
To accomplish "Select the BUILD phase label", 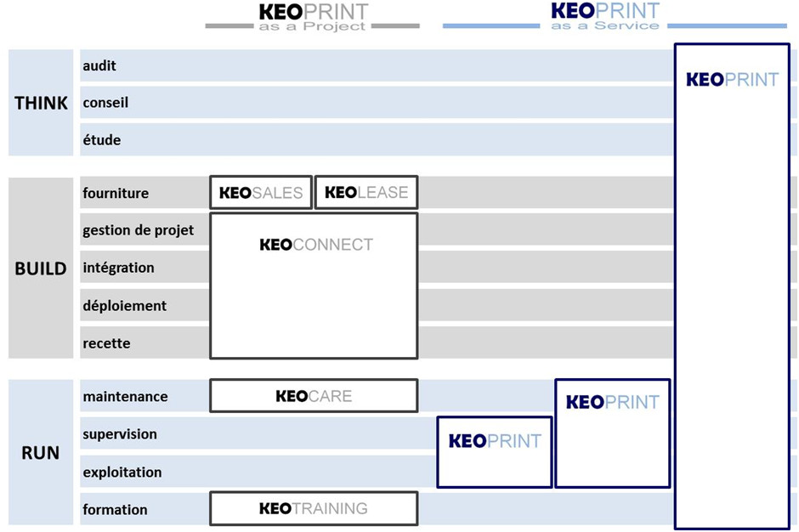I will [x=41, y=268].
